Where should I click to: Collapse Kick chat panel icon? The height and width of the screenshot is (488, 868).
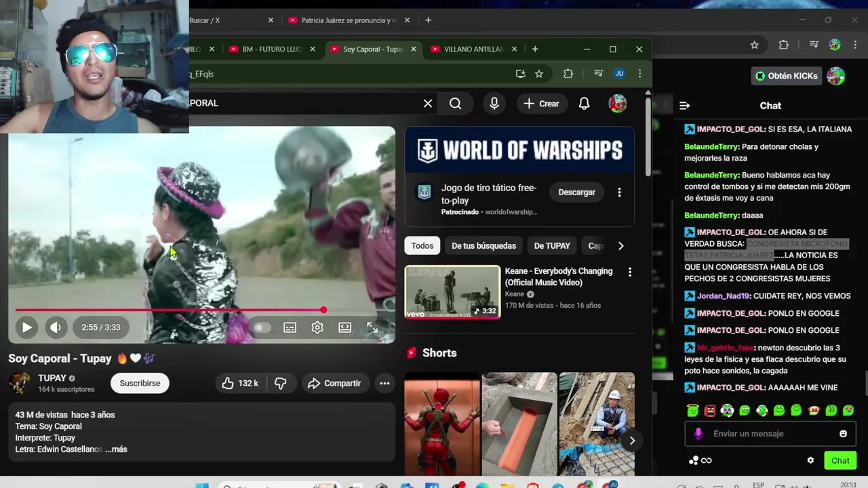coord(684,106)
